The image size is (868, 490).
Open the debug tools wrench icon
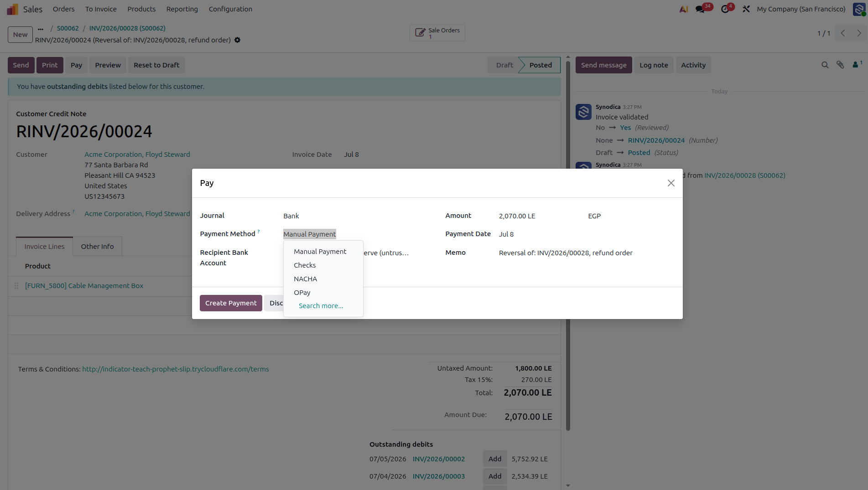[746, 9]
